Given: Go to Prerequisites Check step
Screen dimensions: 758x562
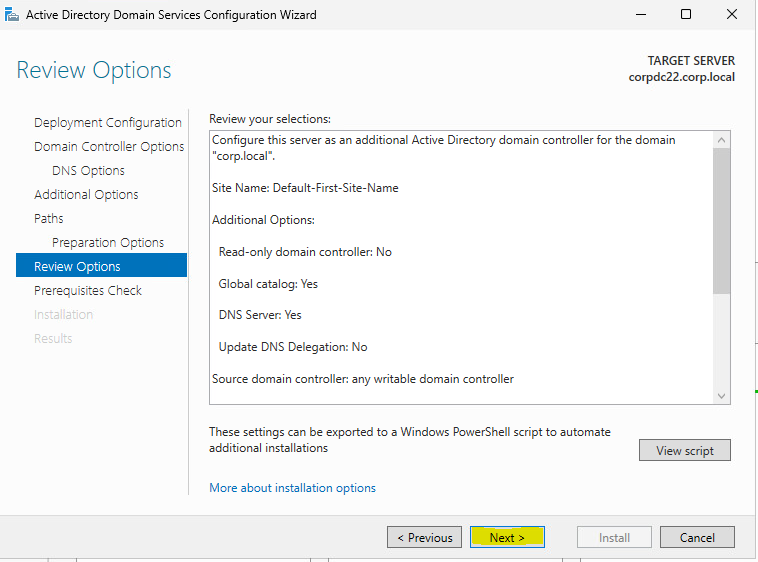Looking at the screenshot, I should 88,290.
